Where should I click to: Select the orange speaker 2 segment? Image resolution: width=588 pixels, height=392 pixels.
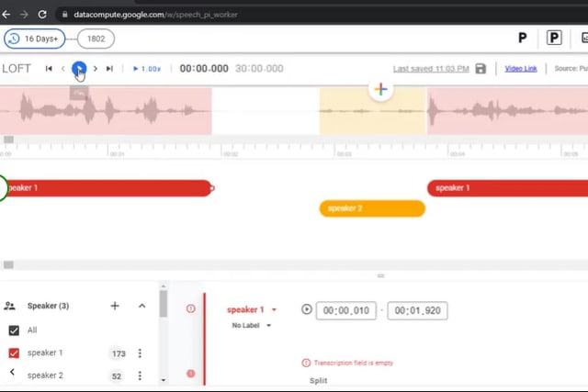(372, 208)
